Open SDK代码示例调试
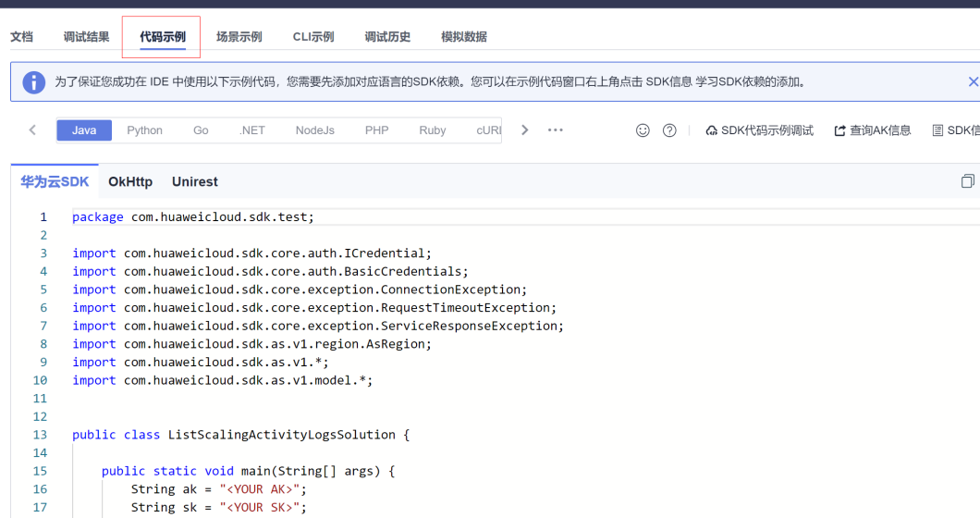The width and height of the screenshot is (980, 518). coord(760,130)
